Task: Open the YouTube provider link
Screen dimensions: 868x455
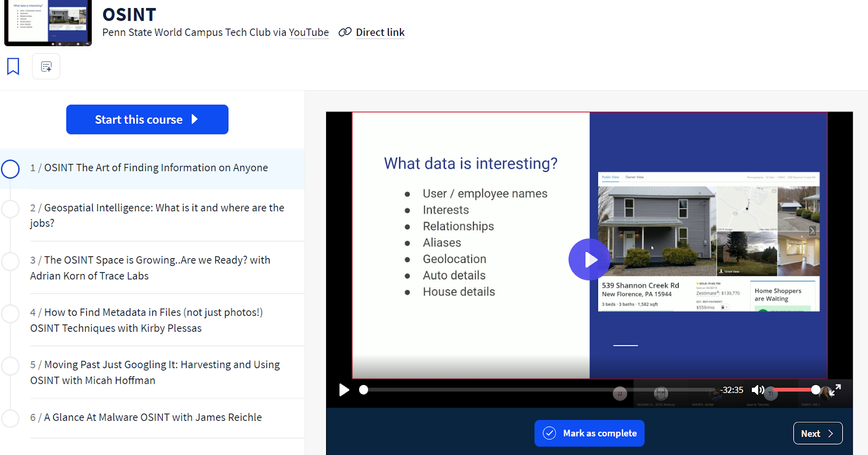Action: (x=309, y=33)
